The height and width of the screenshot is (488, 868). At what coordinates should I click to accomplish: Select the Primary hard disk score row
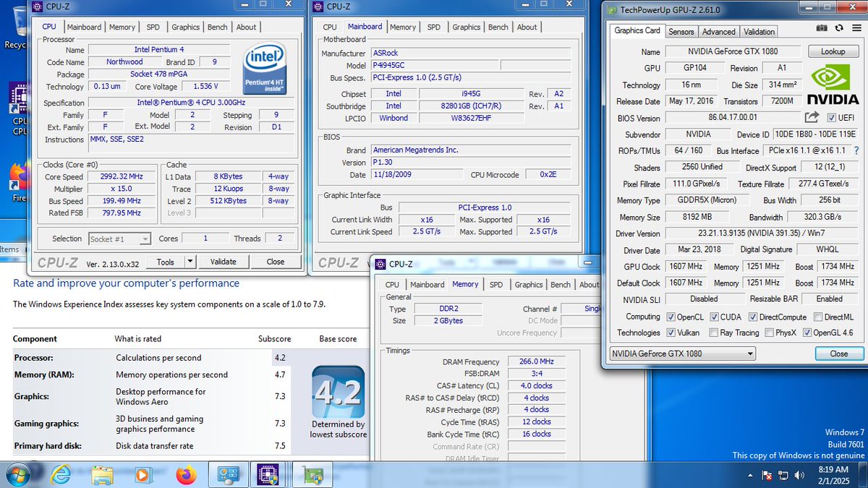pos(151,446)
